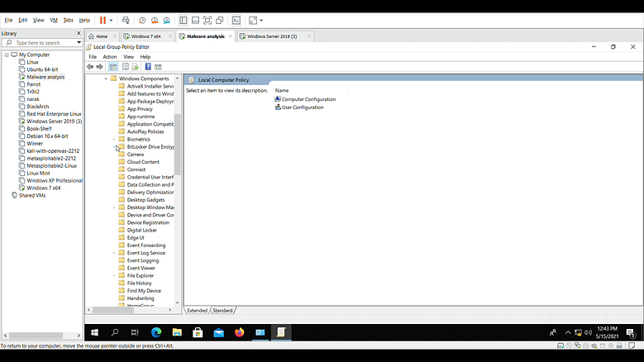644x362 pixels.
Task: Open the Group Policy Editor View menu
Action: click(129, 57)
